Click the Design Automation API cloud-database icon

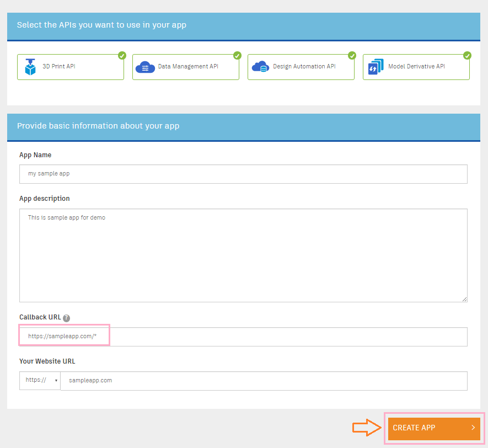pos(260,67)
